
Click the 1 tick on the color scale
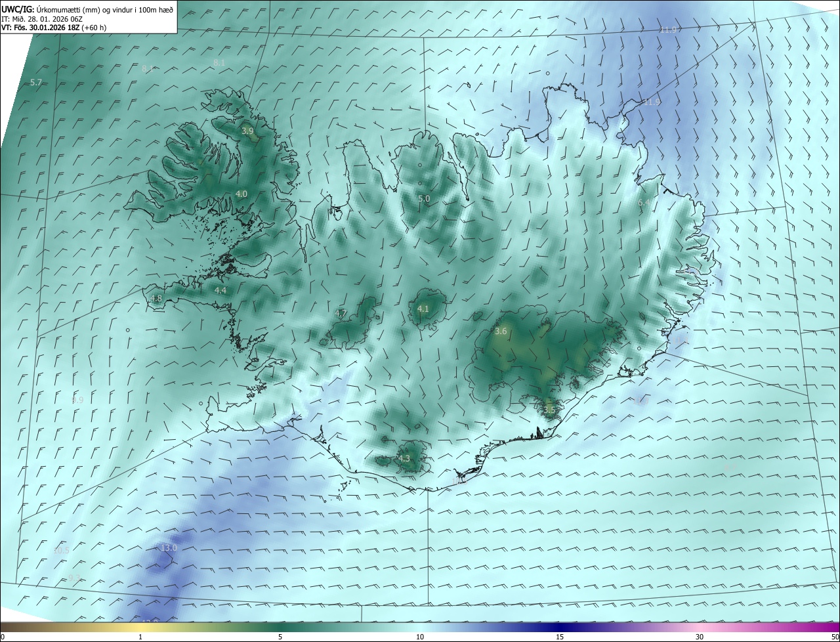click(x=140, y=637)
